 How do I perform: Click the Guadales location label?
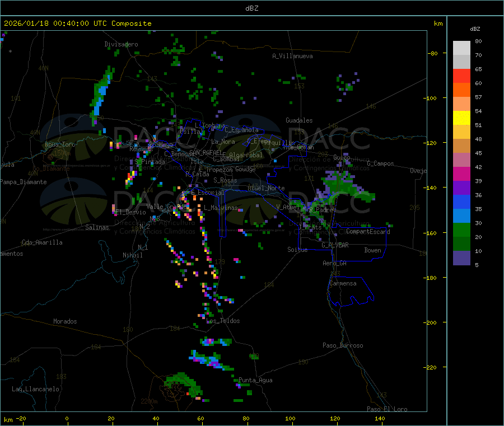click(299, 120)
